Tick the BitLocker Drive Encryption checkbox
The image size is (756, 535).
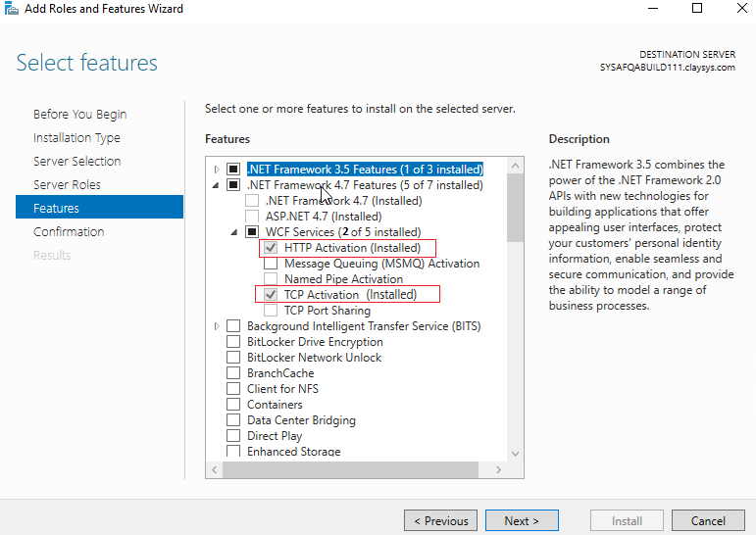click(x=233, y=342)
